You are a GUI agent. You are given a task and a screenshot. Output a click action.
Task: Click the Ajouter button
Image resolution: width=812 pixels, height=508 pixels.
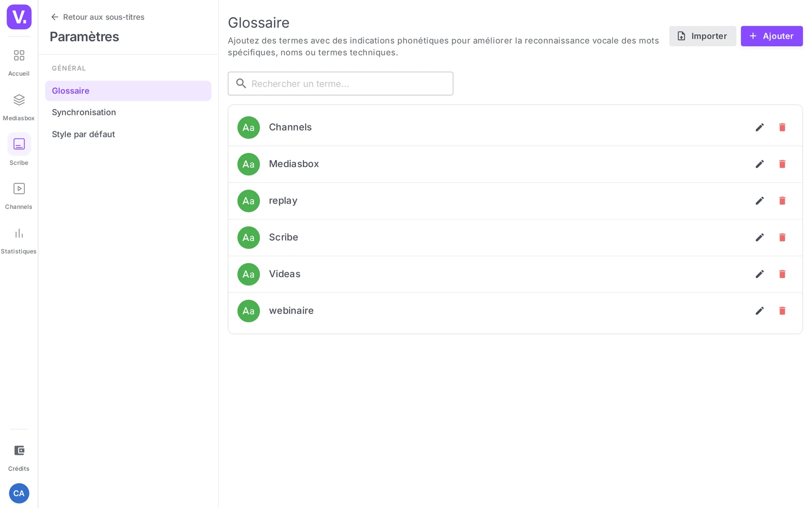coord(771,36)
